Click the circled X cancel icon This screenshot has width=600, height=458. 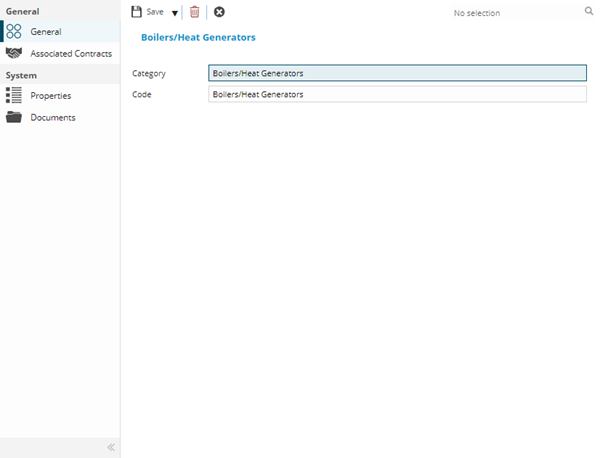click(219, 12)
